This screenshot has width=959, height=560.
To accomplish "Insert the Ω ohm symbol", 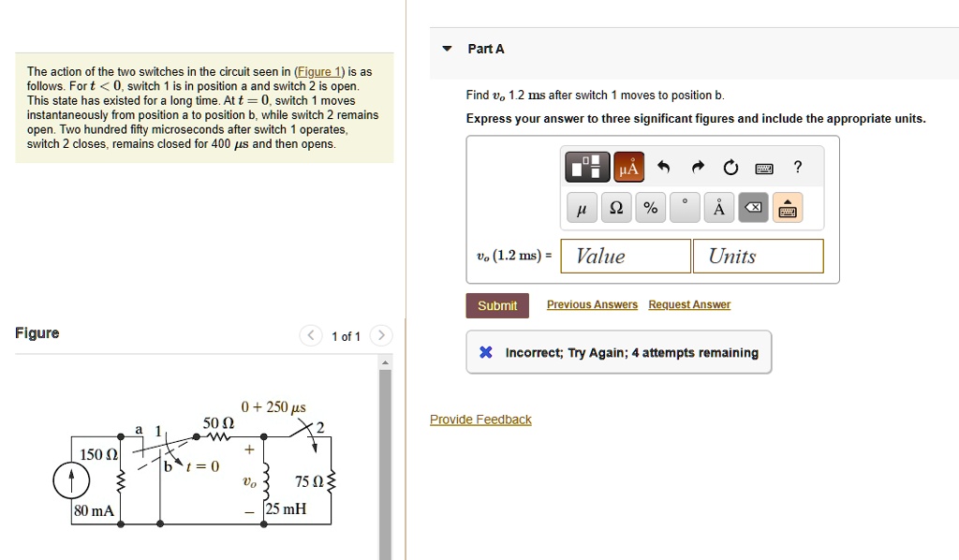I will coord(615,207).
